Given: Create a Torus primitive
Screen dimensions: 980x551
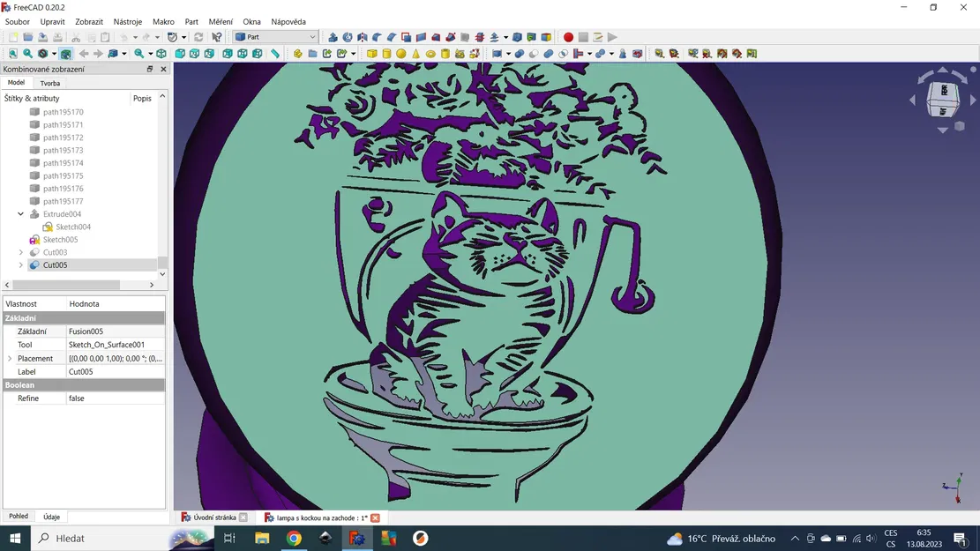Looking at the screenshot, I should 430,54.
